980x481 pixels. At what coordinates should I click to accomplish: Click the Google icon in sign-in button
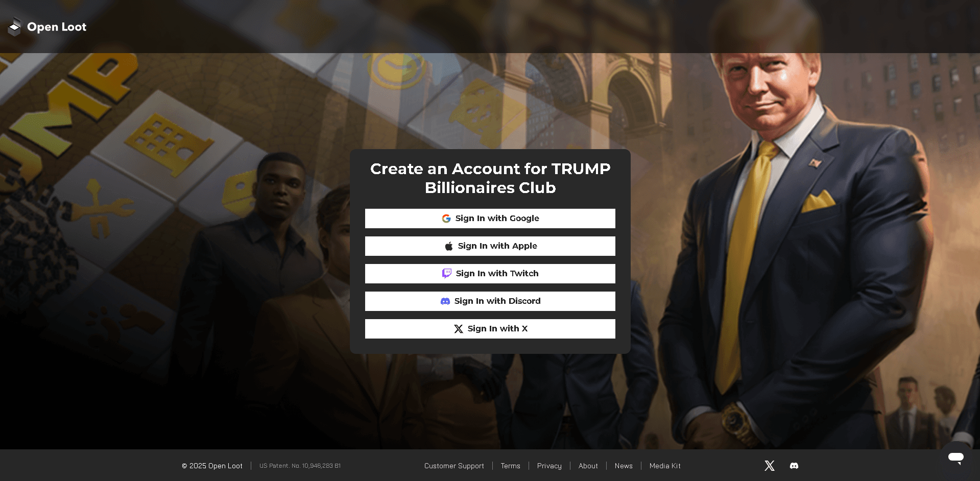click(446, 219)
